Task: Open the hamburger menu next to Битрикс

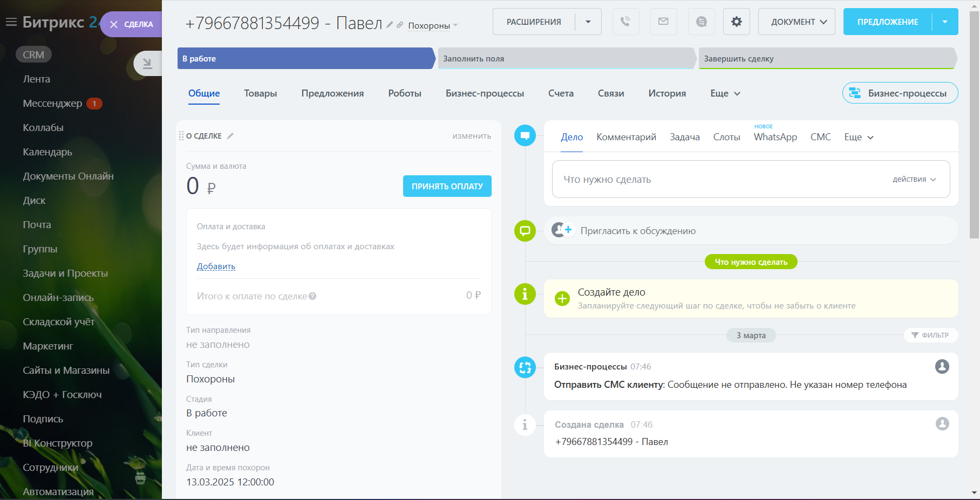Action: pos(11,22)
